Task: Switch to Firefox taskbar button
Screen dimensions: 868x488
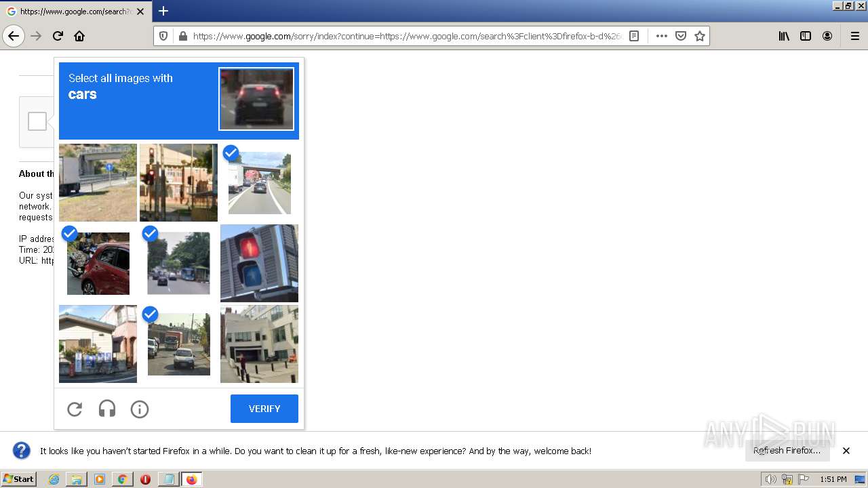Action: (x=191, y=479)
